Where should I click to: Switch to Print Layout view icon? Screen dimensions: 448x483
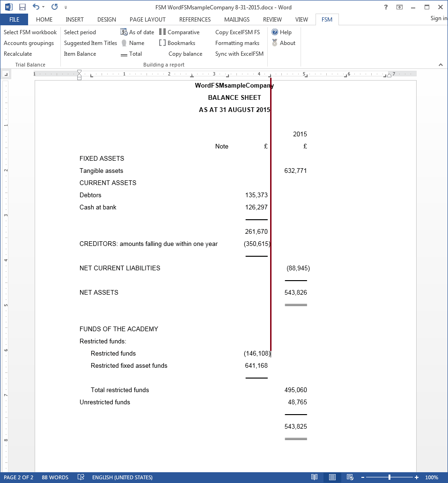tap(332, 477)
